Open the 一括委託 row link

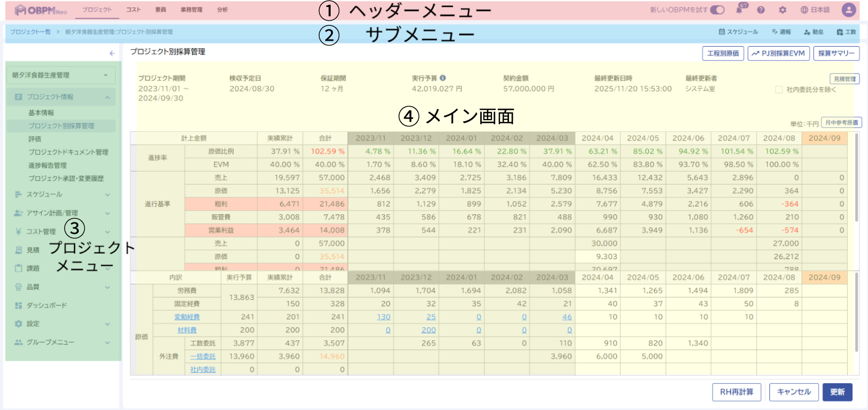(x=203, y=356)
